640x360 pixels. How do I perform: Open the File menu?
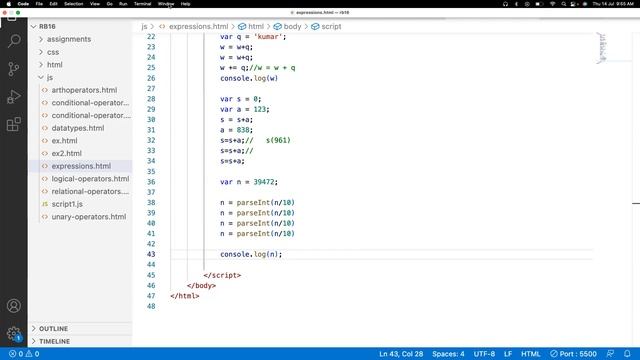39,4
